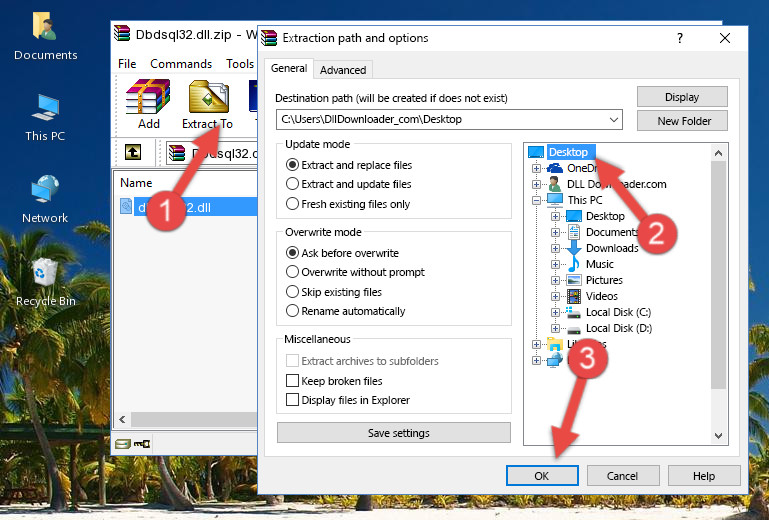Click the Documents page icon in folder tree

573,232
